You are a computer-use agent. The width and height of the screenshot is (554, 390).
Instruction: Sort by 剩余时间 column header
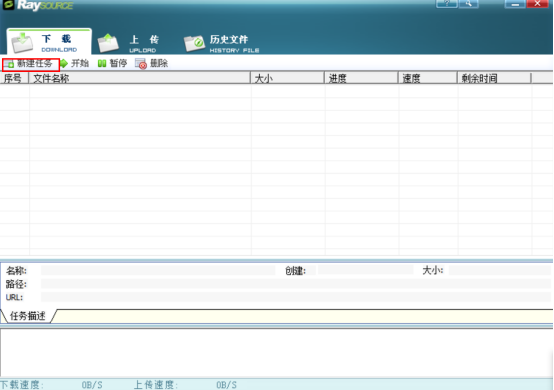(494, 78)
